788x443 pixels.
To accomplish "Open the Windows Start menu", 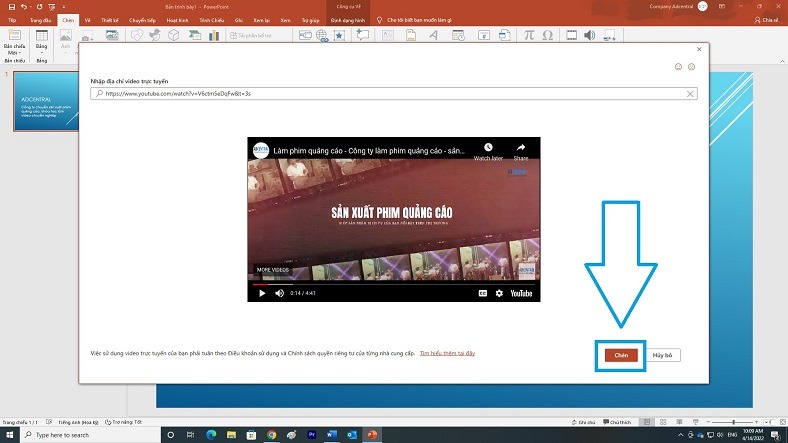I will click(10, 435).
